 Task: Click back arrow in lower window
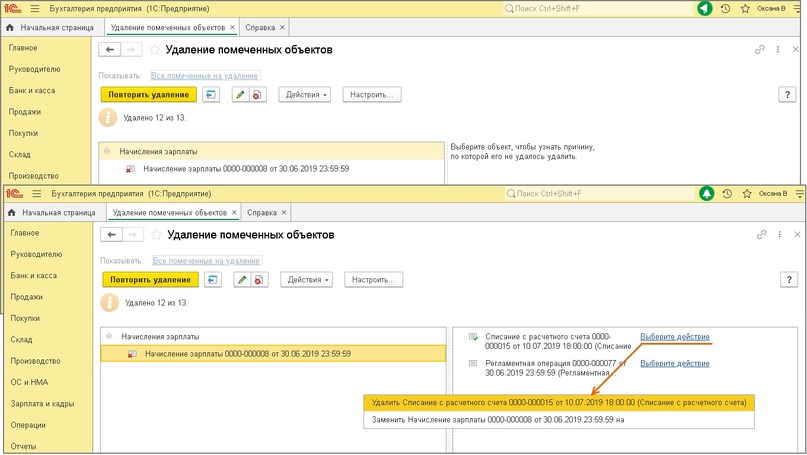coord(111,235)
